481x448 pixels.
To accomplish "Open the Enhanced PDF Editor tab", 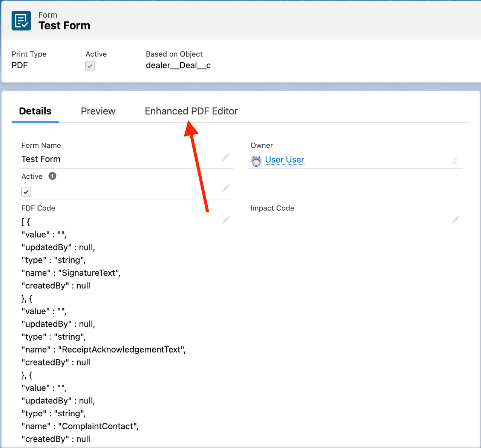I will [x=191, y=111].
